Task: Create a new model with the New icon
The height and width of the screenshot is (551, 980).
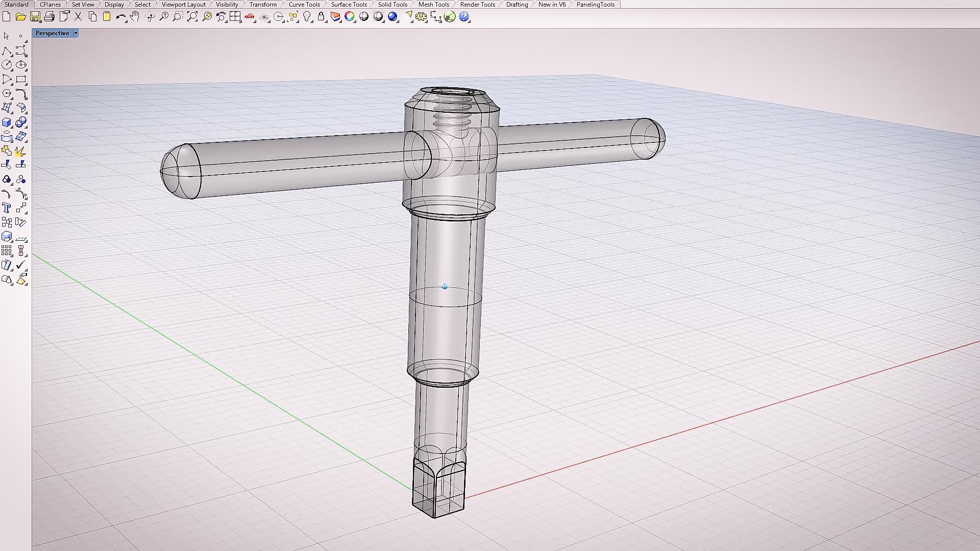Action: [x=7, y=17]
